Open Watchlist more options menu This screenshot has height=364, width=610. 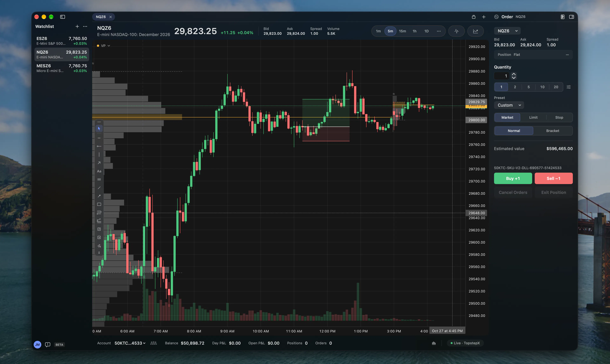coord(85,26)
